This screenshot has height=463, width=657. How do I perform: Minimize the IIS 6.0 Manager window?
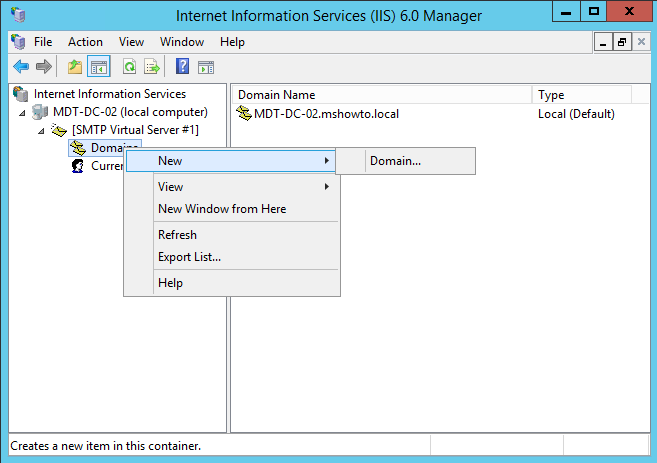[x=566, y=12]
